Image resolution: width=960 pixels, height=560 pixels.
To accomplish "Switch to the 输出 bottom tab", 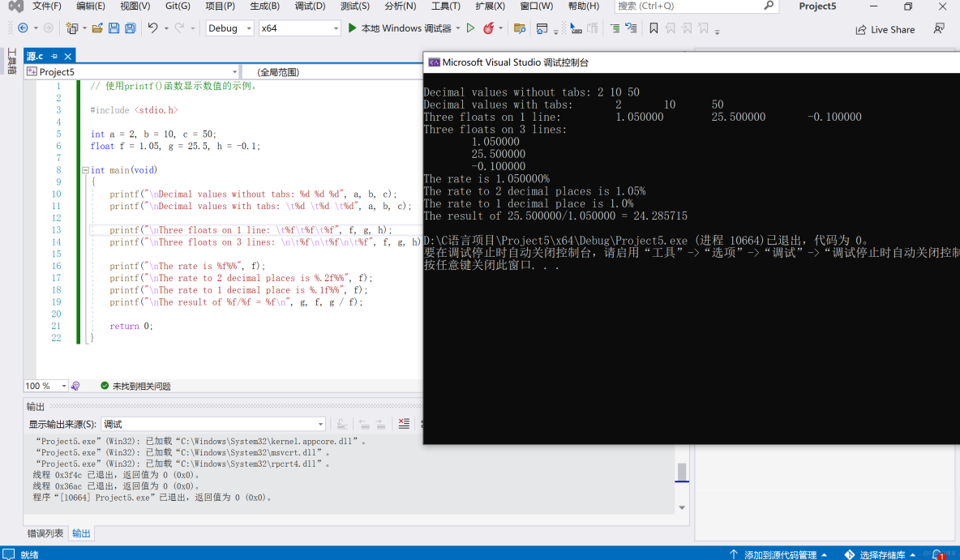I will pyautogui.click(x=81, y=533).
